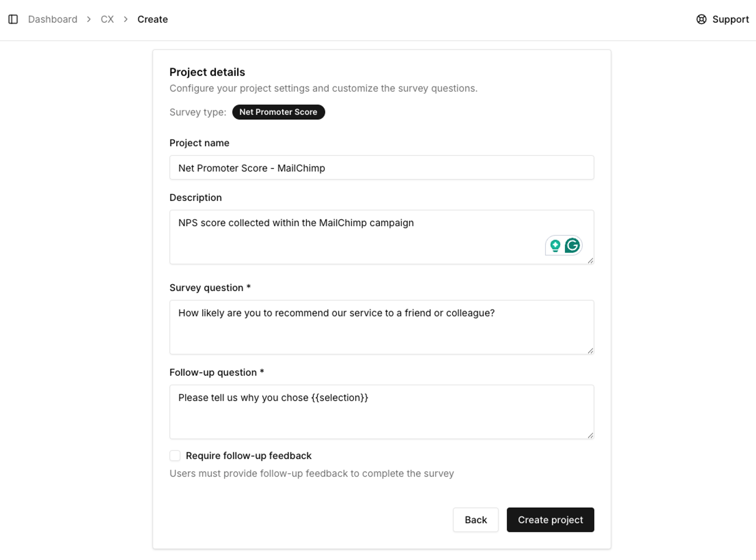Click the Survey question resize handle
The width and height of the screenshot is (756, 560).
tap(590, 350)
